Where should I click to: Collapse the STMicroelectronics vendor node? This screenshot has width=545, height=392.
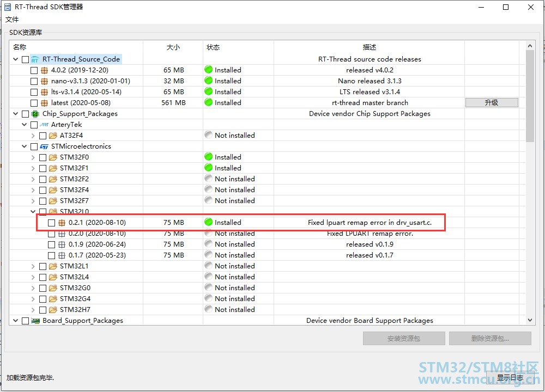(x=24, y=146)
